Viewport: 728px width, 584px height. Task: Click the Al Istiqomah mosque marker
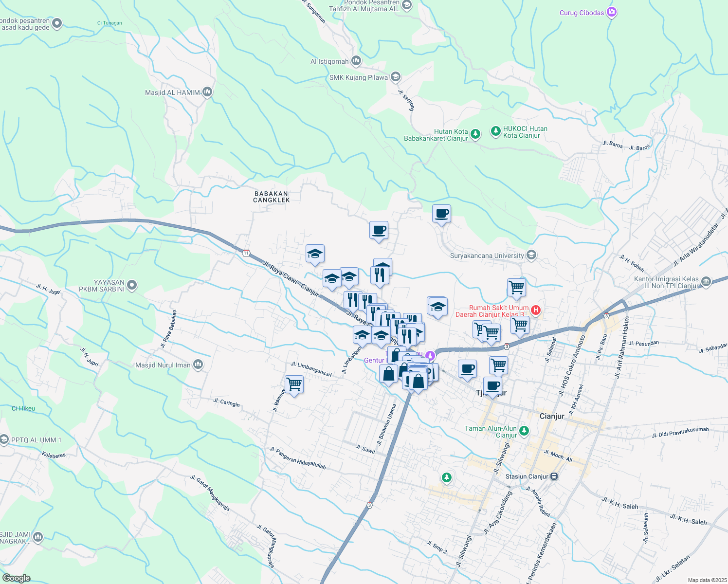coord(355,60)
